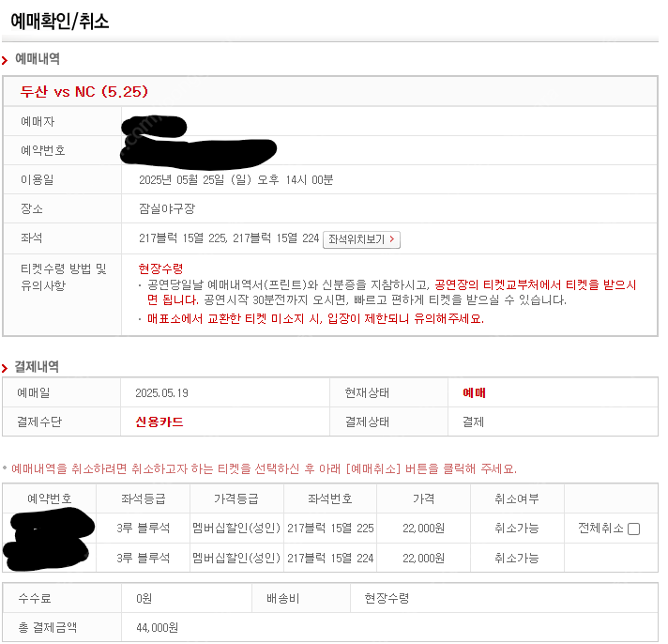Click the 좌석 row label
This screenshot has height=644, width=668.
[32, 238]
